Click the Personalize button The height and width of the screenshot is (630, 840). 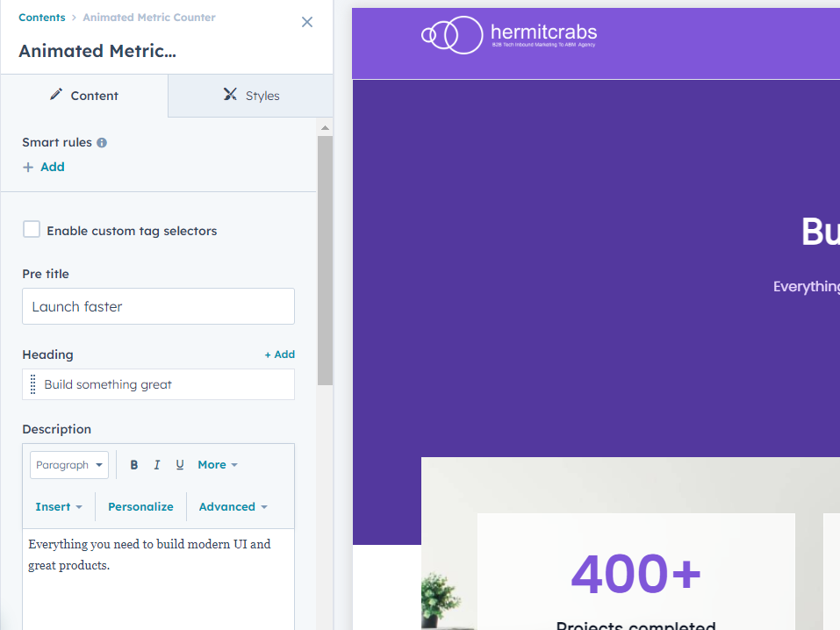pyautogui.click(x=140, y=507)
